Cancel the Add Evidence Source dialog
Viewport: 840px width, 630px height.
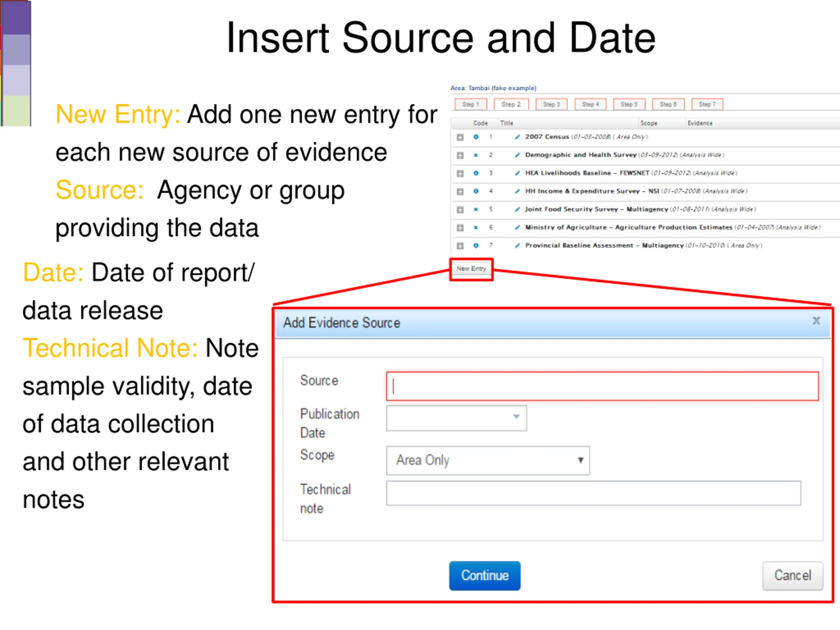(x=793, y=576)
